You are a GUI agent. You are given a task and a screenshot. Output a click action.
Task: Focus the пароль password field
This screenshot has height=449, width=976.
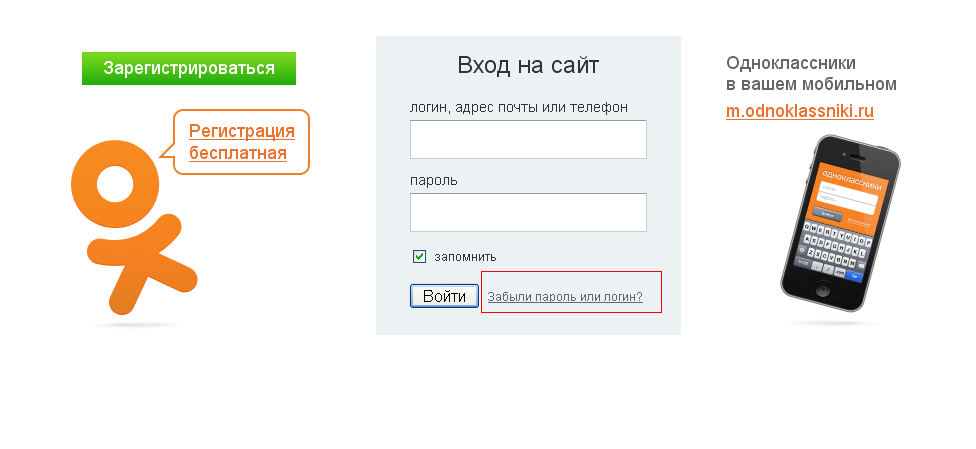[528, 212]
